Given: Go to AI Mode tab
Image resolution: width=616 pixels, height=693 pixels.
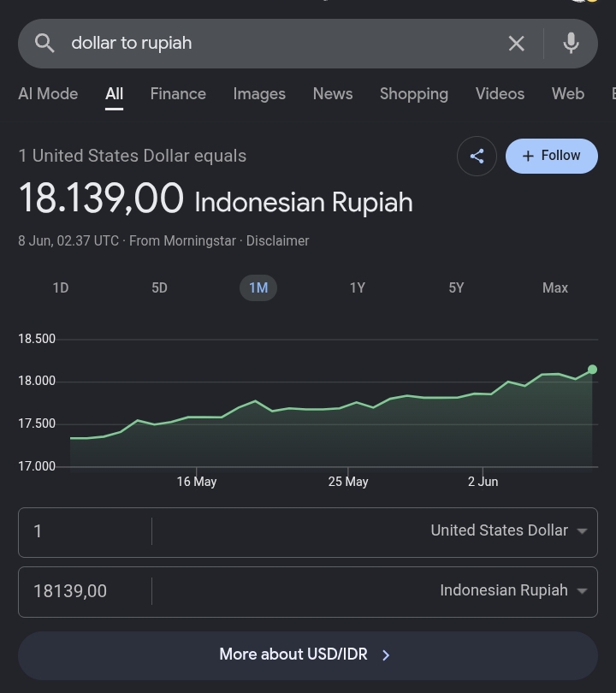Looking at the screenshot, I should [48, 94].
